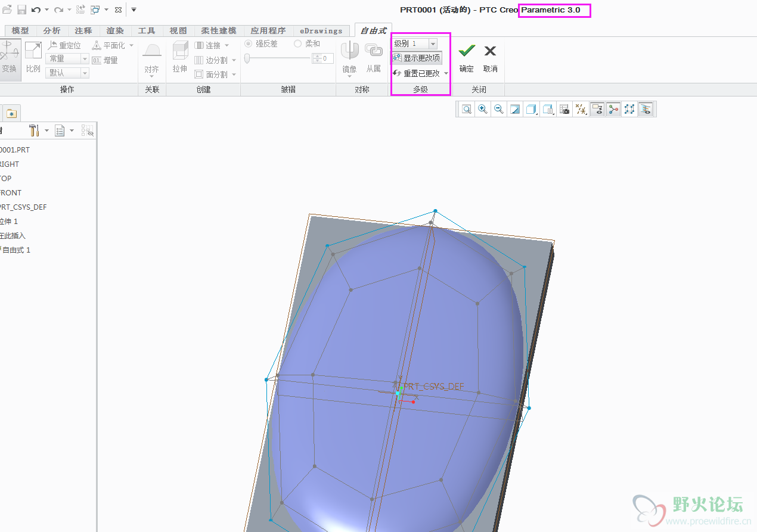The height and width of the screenshot is (532, 757).
Task: Switch to the 模型 (Model) tab
Action: click(20, 30)
